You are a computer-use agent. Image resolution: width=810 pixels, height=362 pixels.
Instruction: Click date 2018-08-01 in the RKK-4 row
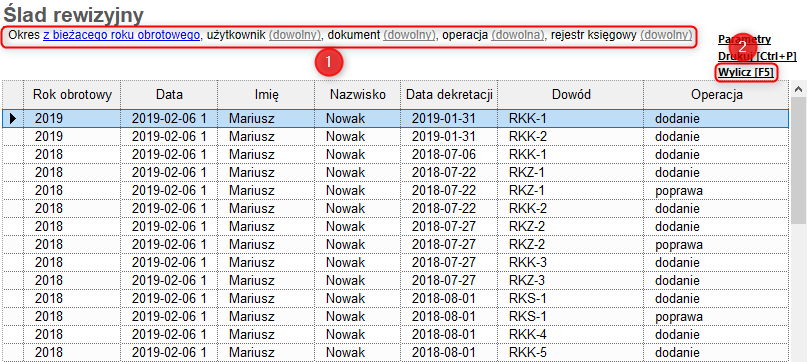(449, 335)
